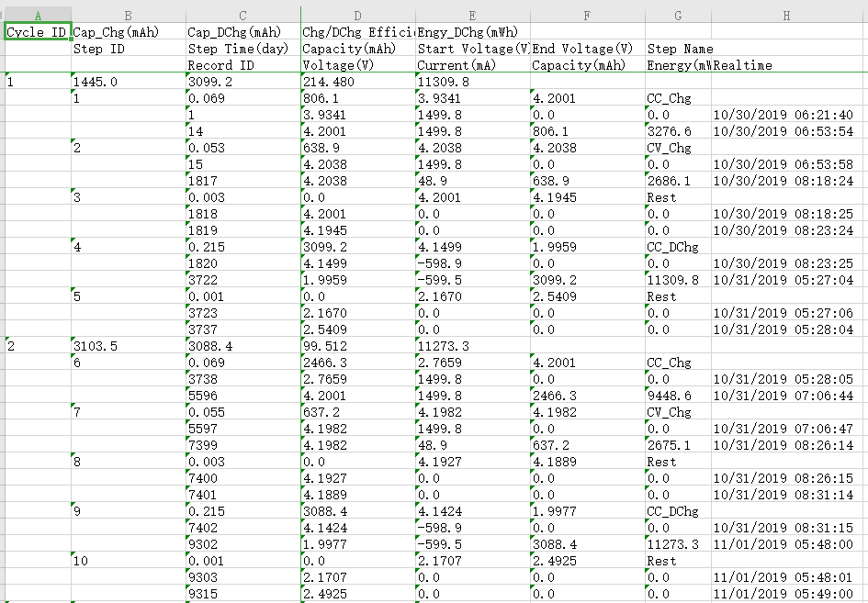The image size is (868, 603).
Task: Select the cell containing 2.4925 in column F
Action: point(587,561)
